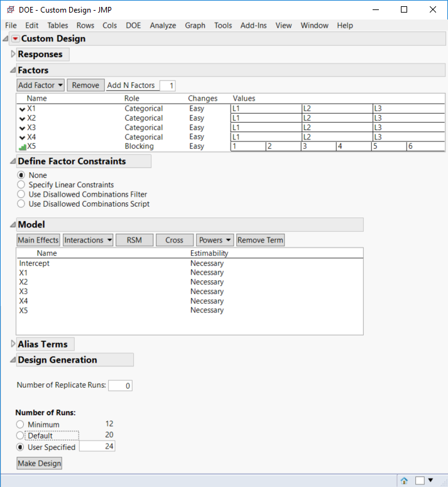Open the Cols menu
448x487 pixels.
[x=109, y=26]
